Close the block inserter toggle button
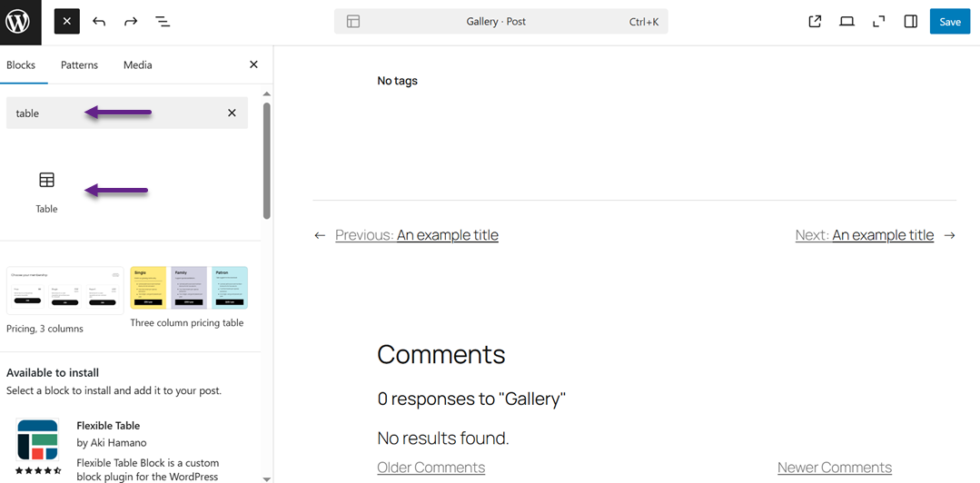Screen dimensions: 980x483 [67, 22]
